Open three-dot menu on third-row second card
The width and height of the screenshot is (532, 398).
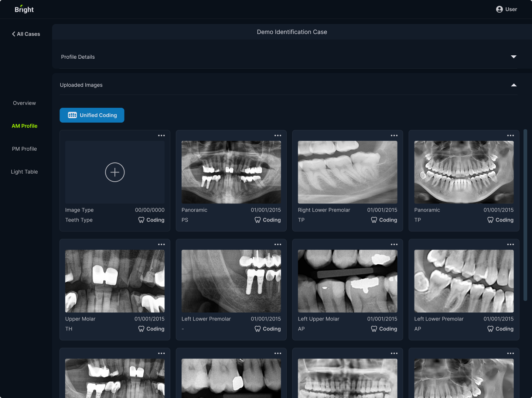(278, 353)
